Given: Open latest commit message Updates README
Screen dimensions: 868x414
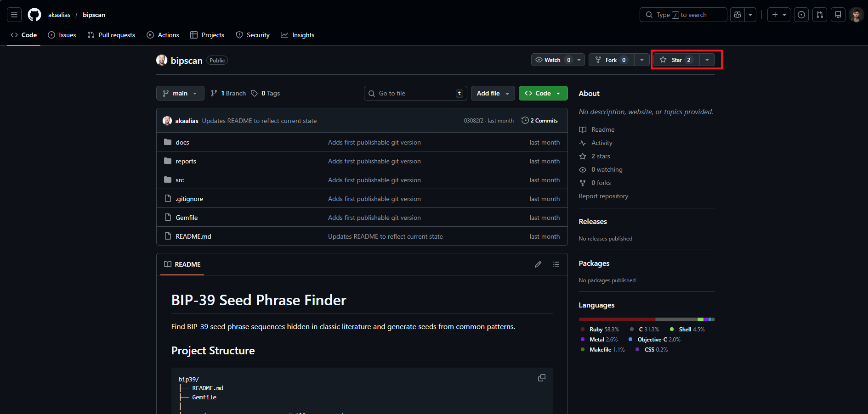Looking at the screenshot, I should point(259,121).
